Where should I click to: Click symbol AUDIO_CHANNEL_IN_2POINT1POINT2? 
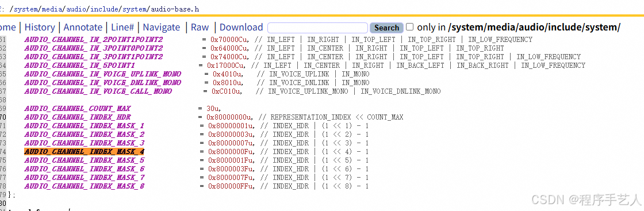coord(94,40)
